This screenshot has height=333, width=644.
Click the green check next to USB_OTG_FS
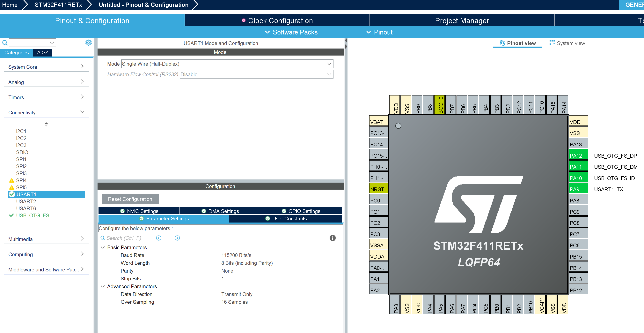pos(11,216)
